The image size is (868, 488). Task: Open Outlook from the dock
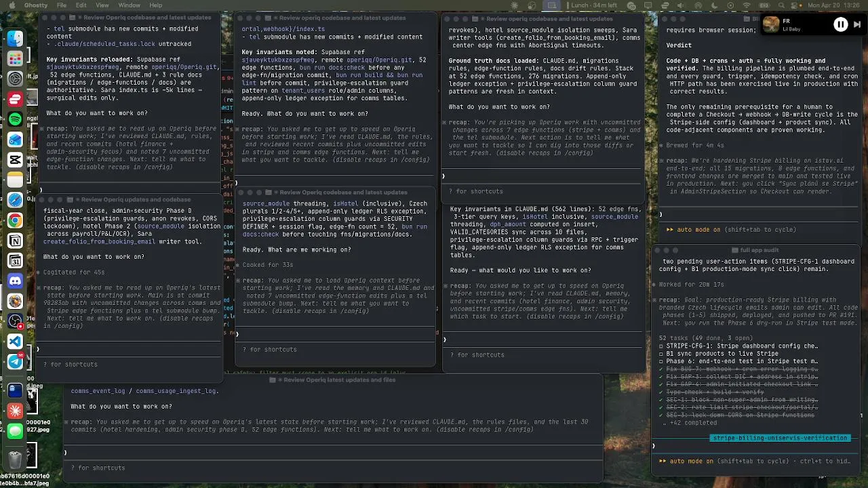click(x=15, y=140)
